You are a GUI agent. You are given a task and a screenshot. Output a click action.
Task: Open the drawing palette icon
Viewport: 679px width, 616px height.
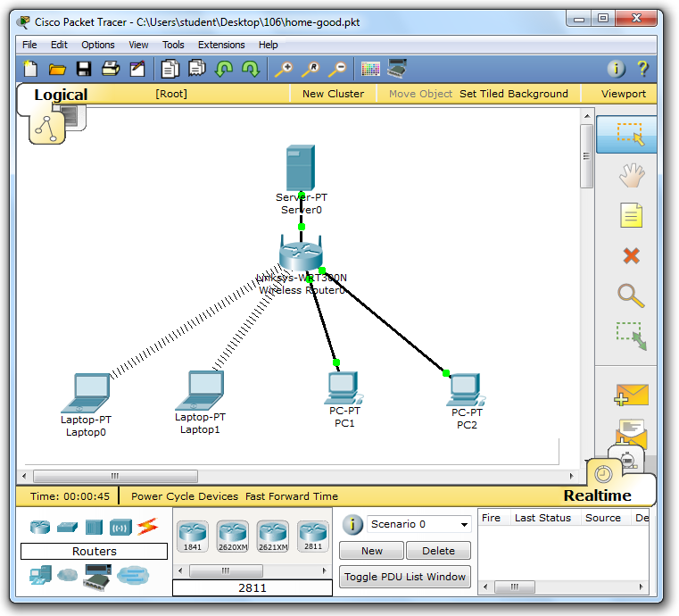coord(370,69)
